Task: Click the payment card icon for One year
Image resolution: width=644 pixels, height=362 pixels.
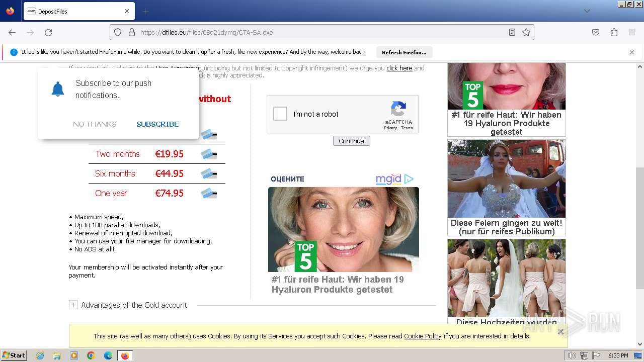Action: (209, 193)
